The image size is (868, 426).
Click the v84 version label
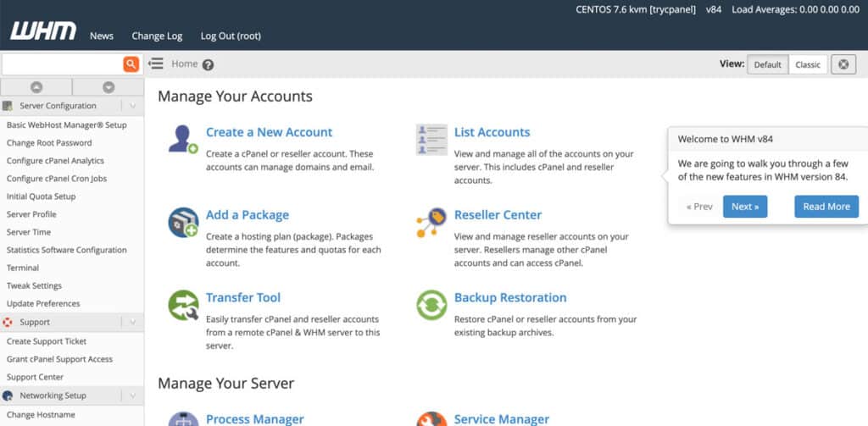point(714,9)
